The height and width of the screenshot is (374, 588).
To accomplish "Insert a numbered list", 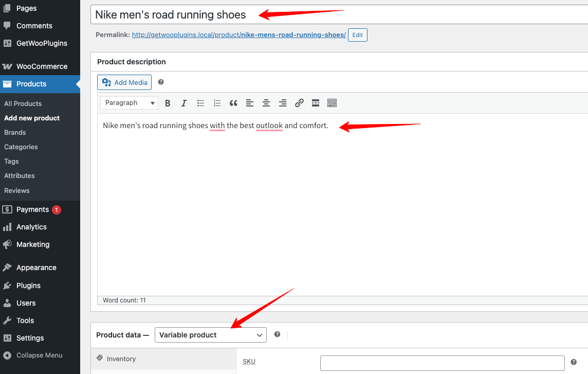I will [x=217, y=103].
